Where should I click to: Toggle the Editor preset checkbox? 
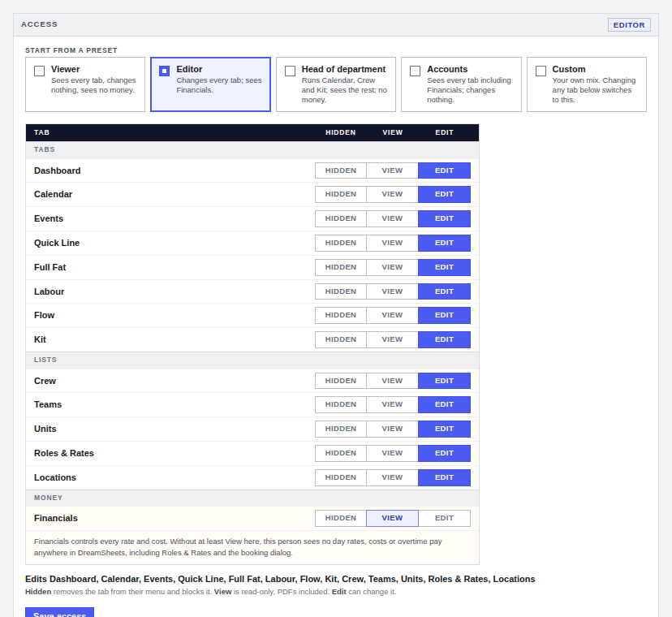(x=164, y=71)
